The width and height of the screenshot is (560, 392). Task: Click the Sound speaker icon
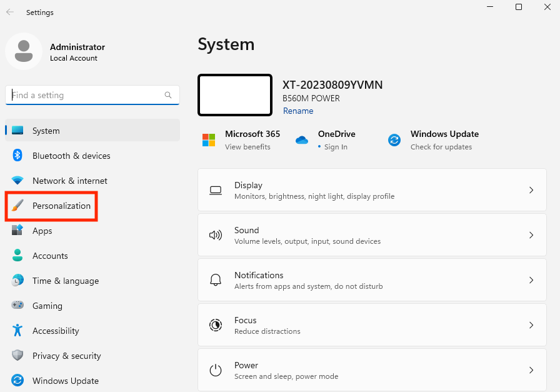(215, 235)
